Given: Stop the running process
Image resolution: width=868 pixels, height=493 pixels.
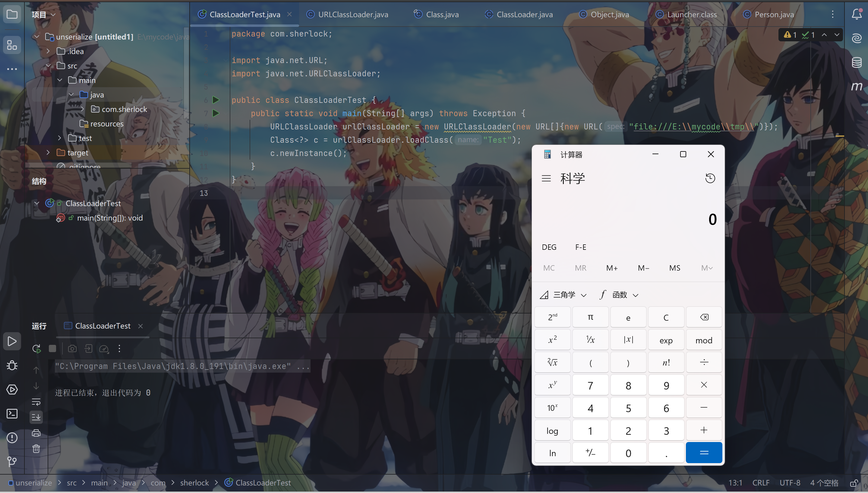Looking at the screenshot, I should 52,348.
